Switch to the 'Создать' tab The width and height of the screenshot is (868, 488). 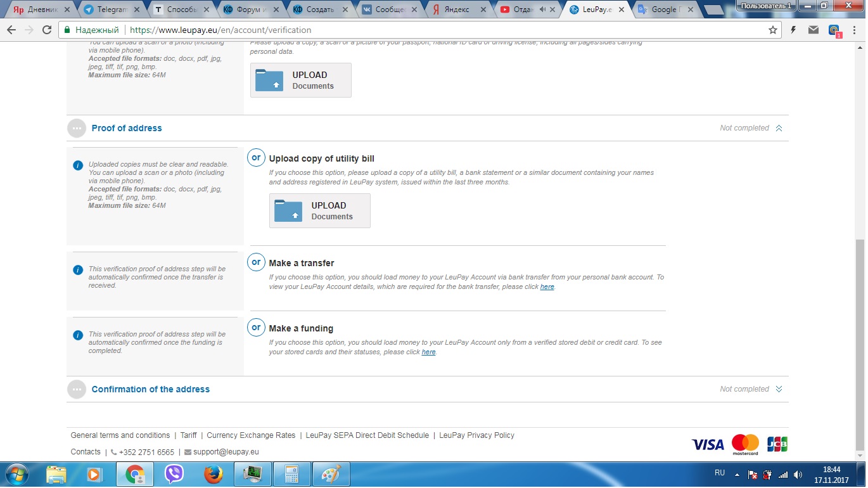pyautogui.click(x=316, y=10)
